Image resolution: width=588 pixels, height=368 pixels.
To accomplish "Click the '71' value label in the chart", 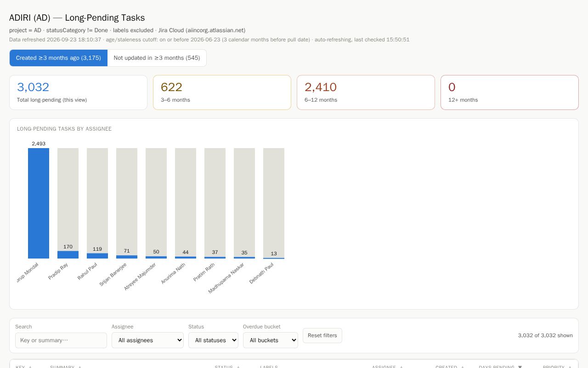I will pos(127,251).
